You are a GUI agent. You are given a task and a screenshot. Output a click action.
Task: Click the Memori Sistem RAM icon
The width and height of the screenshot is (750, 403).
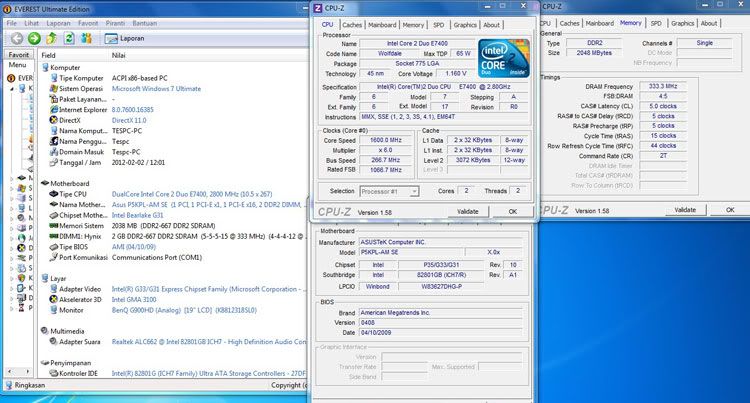54,226
